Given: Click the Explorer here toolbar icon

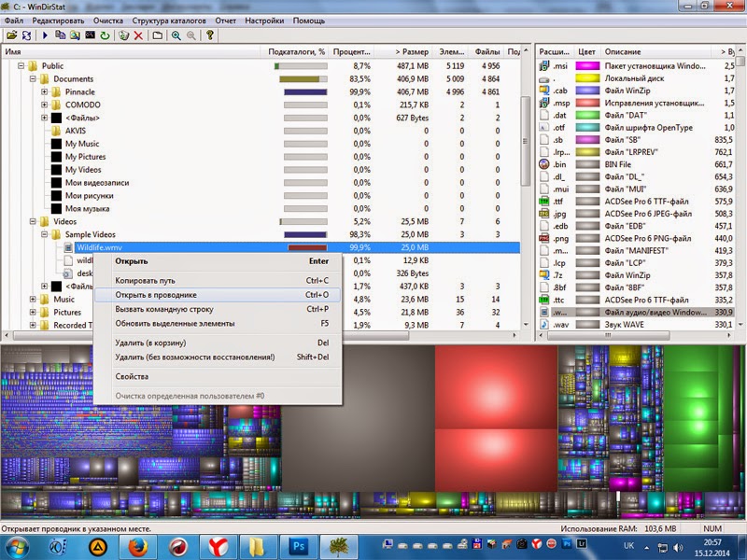Looking at the screenshot, I should 76,35.
